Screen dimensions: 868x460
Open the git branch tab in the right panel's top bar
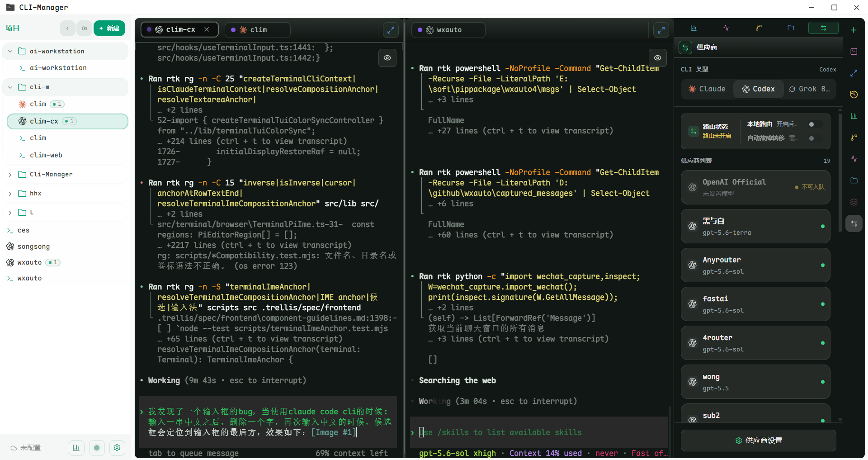coord(759,28)
